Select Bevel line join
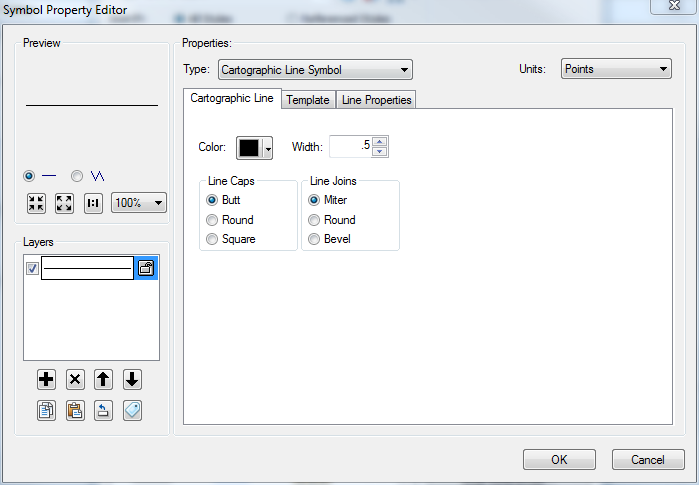This screenshot has height=485, width=699. (x=314, y=239)
